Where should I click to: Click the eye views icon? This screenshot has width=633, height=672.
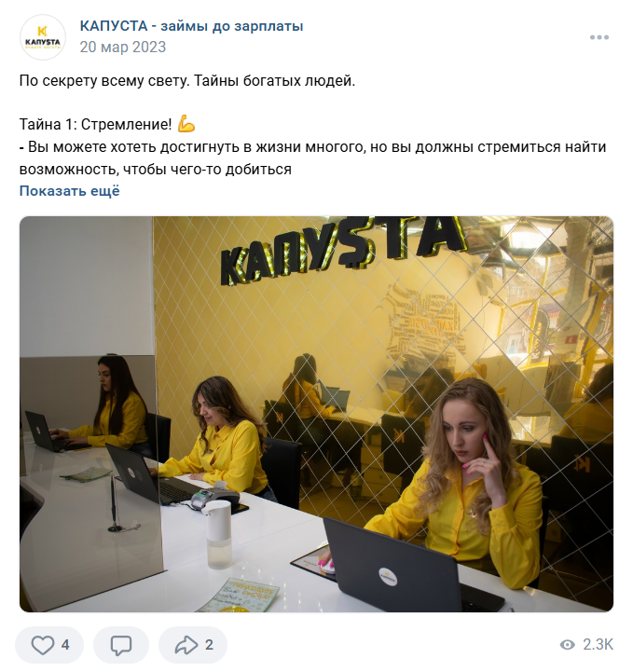(568, 645)
